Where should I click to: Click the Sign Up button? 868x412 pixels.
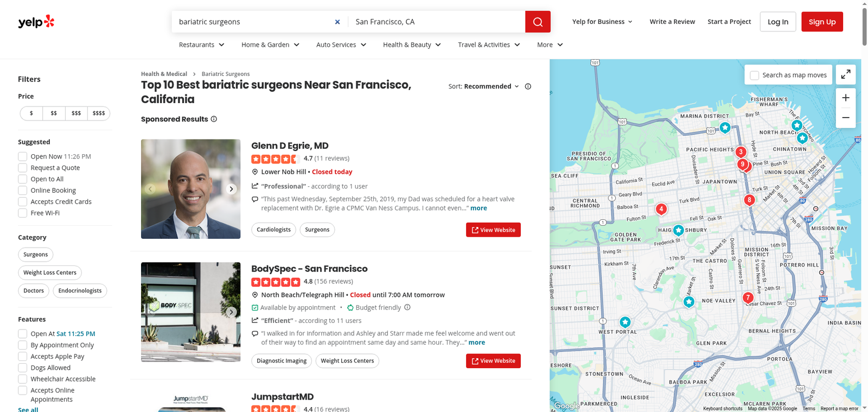822,22
